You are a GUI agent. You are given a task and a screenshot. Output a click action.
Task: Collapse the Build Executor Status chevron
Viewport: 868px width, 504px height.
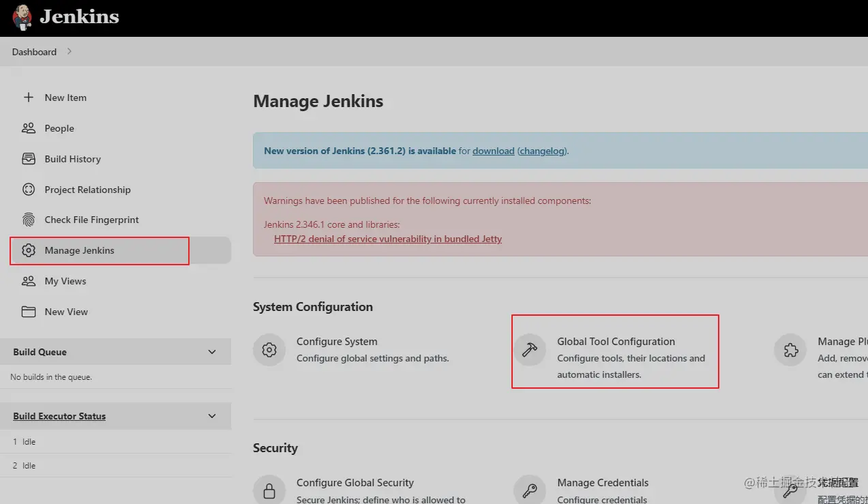pos(212,416)
